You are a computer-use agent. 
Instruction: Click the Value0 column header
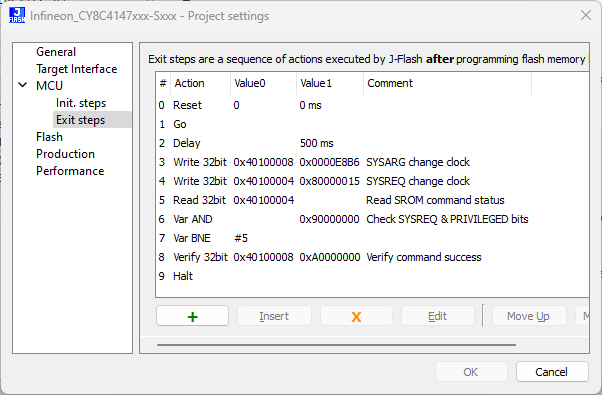point(263,83)
